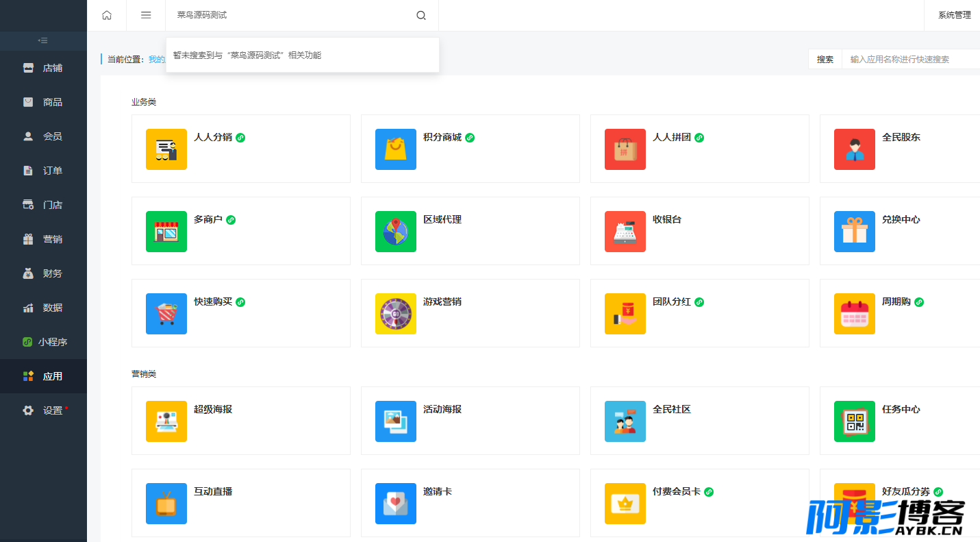Click the 游戏营销 app title
Screen dimensions: 980x542
pos(442,301)
